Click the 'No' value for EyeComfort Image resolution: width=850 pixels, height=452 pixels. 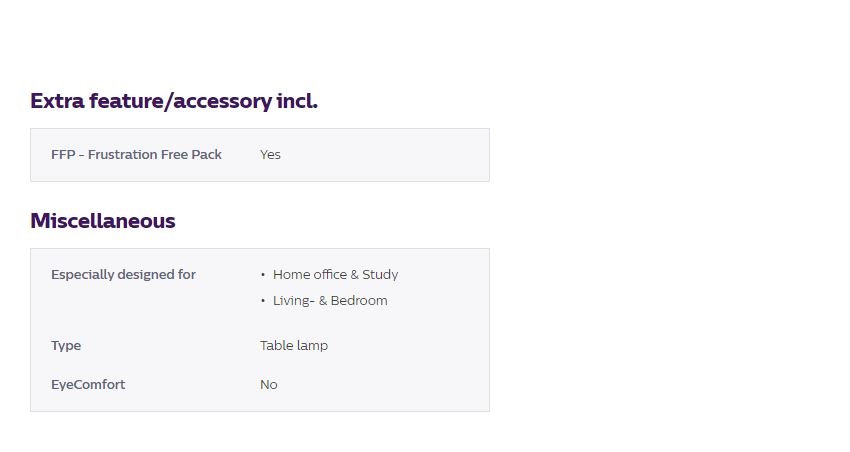tap(269, 385)
